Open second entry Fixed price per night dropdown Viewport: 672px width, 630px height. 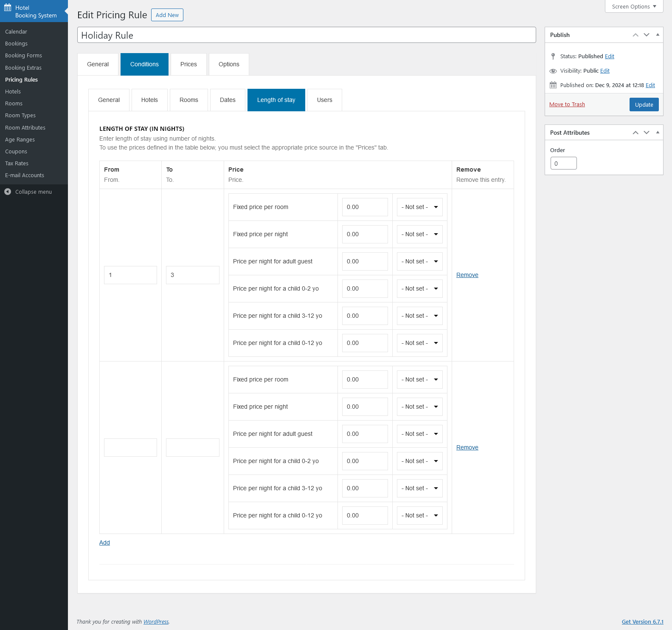[419, 407]
